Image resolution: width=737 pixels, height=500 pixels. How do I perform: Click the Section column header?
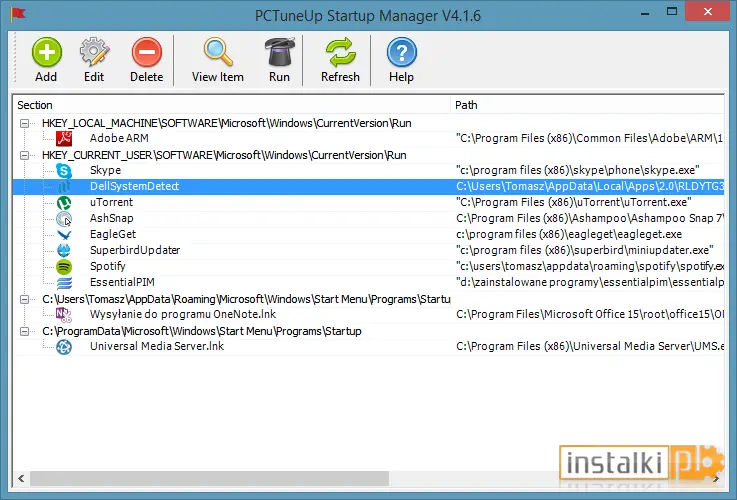pos(232,105)
